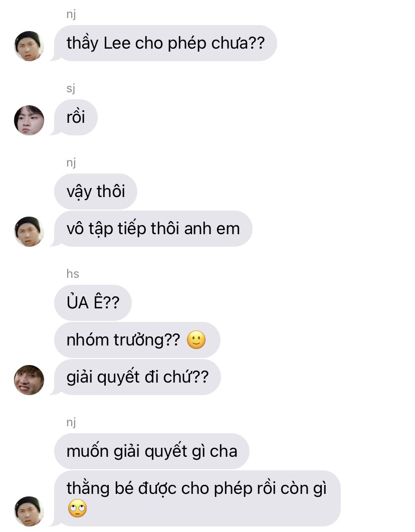
Task: Tap hs's avatar next to 'giải quyết đi chứ'
Action: [x=29, y=380]
